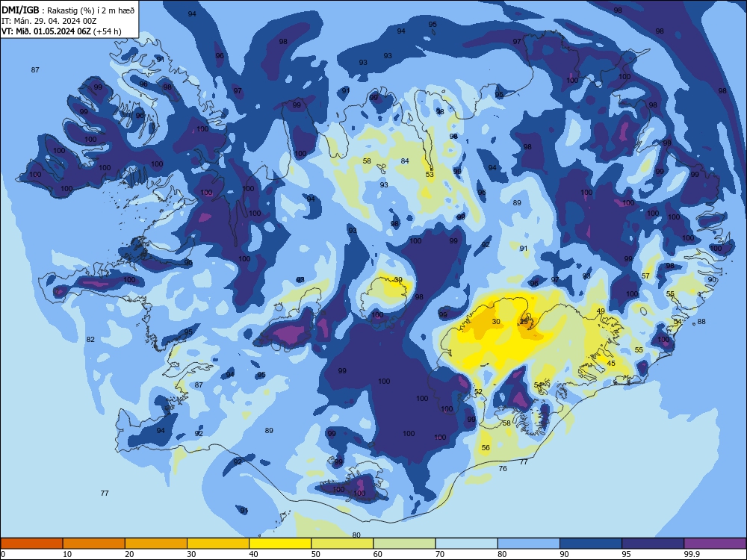Click the dark orange 0–10 legend swatch
Image resolution: width=747 pixels, height=560 pixels.
(31, 544)
